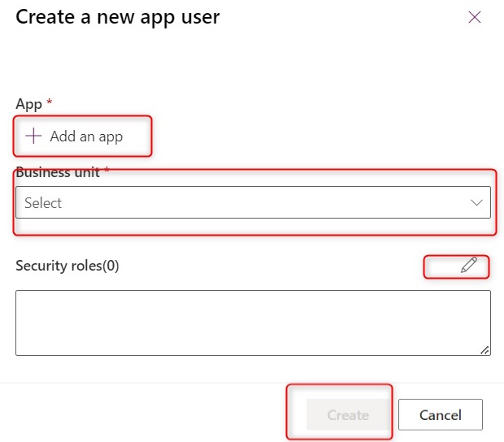Click the (0) count in Security roles
Image resolution: width=504 pixels, height=442 pixels.
pos(110,266)
